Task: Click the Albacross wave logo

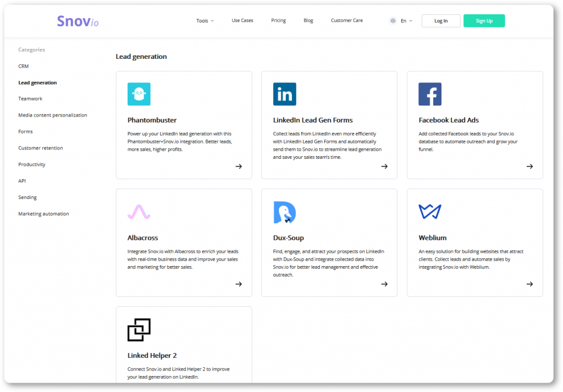Action: (x=139, y=212)
